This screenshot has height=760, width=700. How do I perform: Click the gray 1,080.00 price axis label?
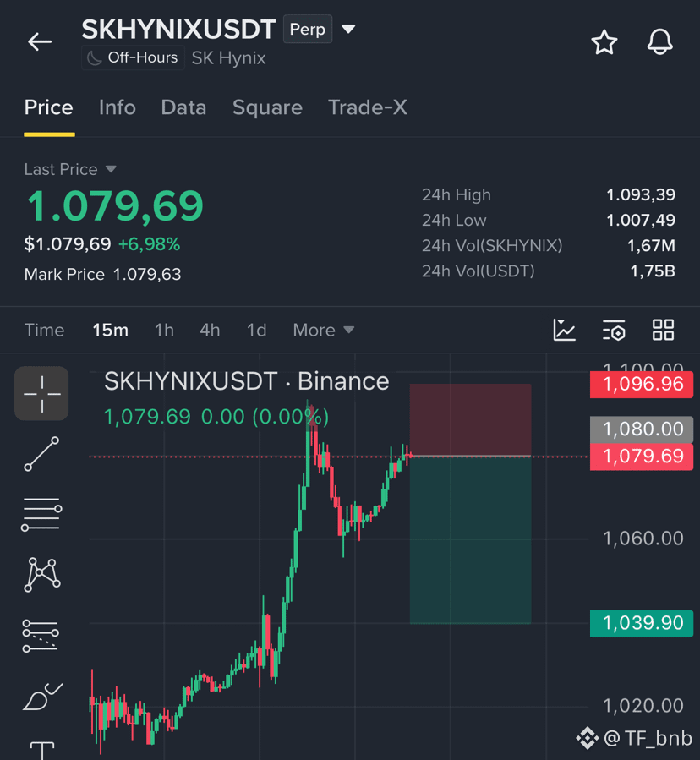(x=642, y=429)
